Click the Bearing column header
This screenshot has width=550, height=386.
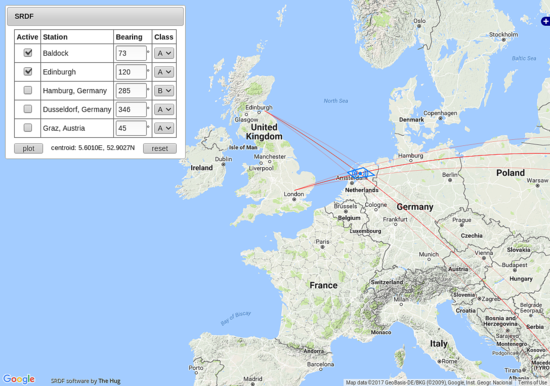(x=129, y=37)
